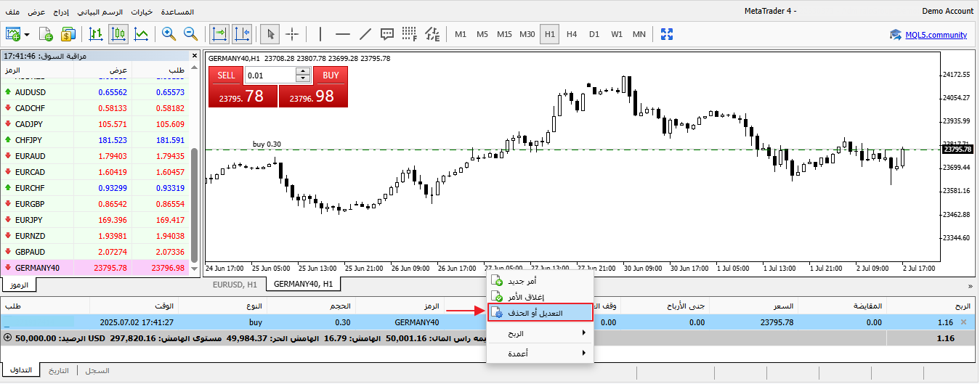Select the horizontal line drawing tool

coord(343,33)
